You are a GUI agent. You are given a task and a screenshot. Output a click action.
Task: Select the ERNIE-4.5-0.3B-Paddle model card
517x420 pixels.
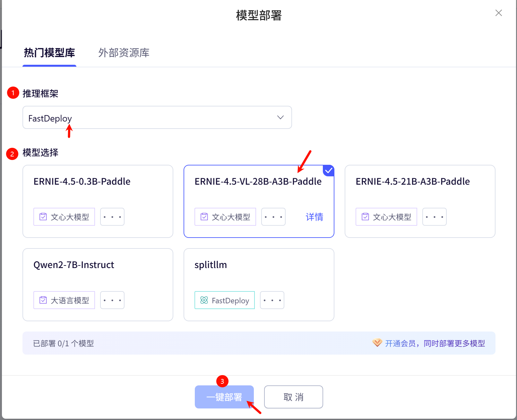tap(98, 201)
